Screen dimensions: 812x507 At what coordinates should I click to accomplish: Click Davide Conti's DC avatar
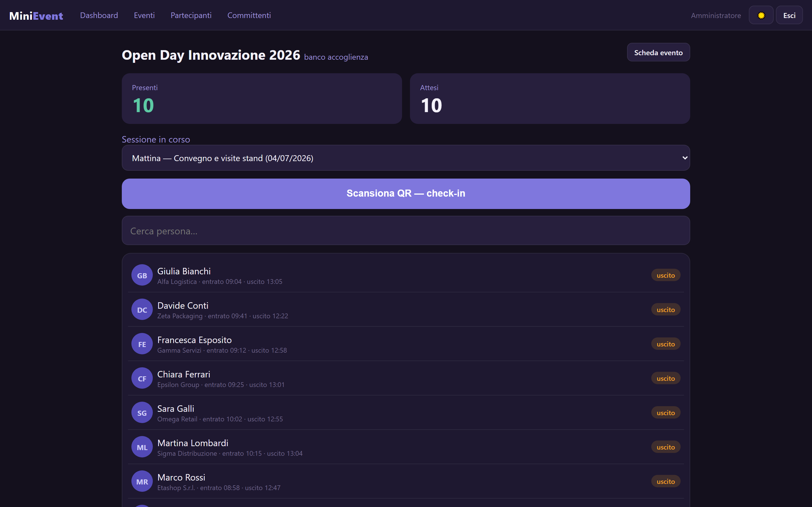(x=142, y=310)
